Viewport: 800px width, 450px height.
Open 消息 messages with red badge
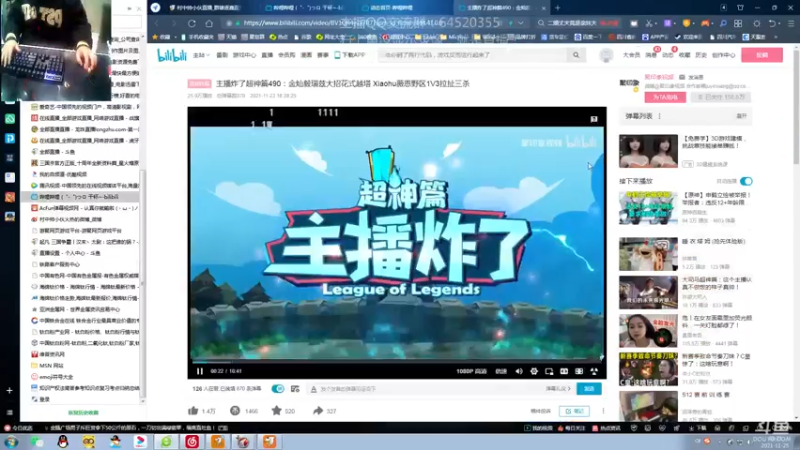pos(651,55)
